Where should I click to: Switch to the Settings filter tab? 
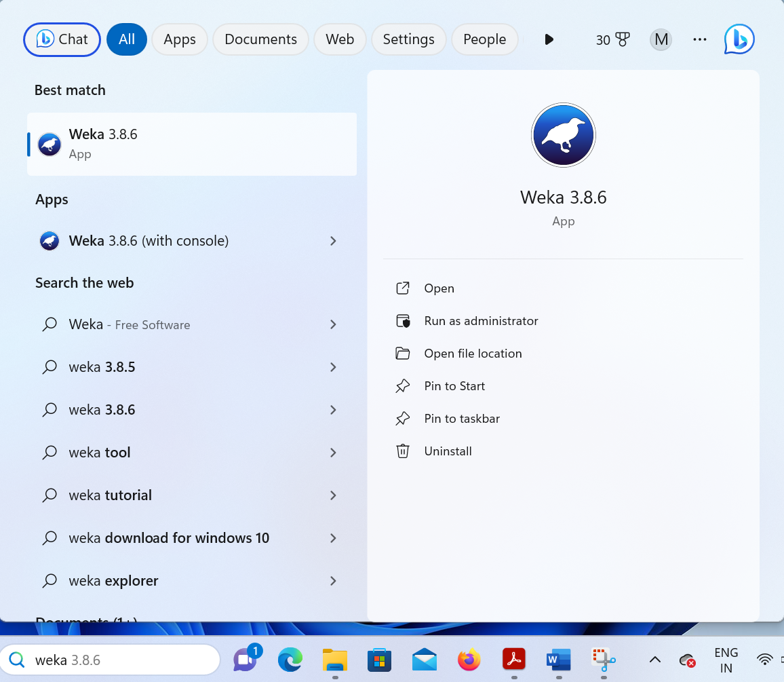tap(408, 39)
